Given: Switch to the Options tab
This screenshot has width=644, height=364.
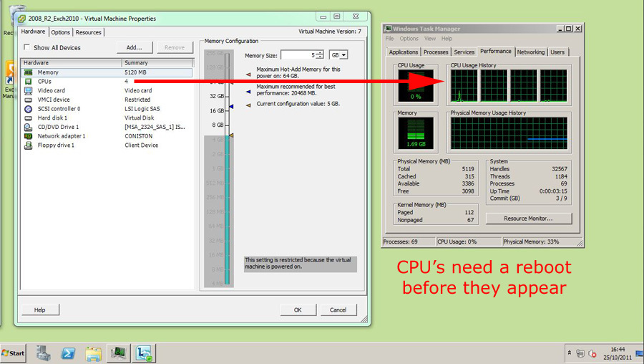Looking at the screenshot, I should point(60,32).
